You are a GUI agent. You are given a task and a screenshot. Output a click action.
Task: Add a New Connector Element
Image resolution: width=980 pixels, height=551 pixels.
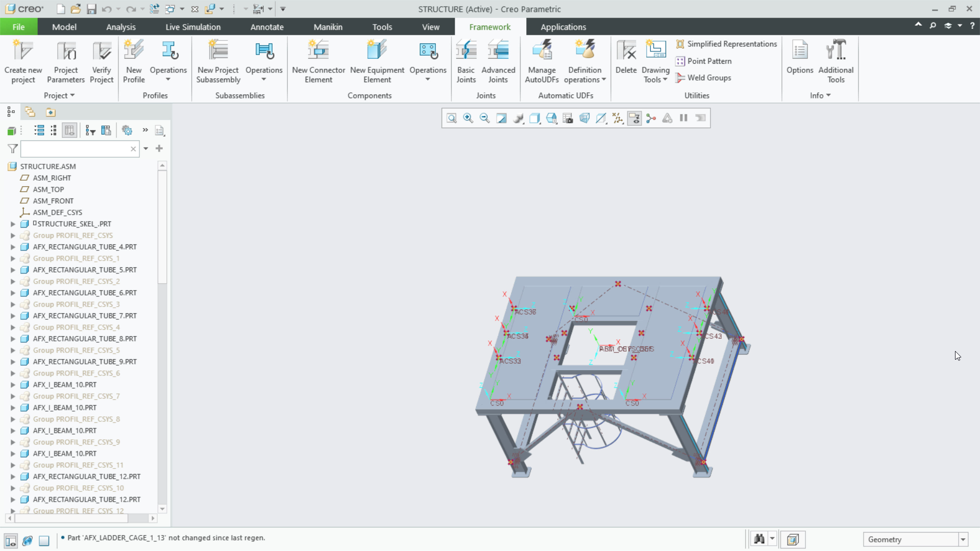coord(318,62)
